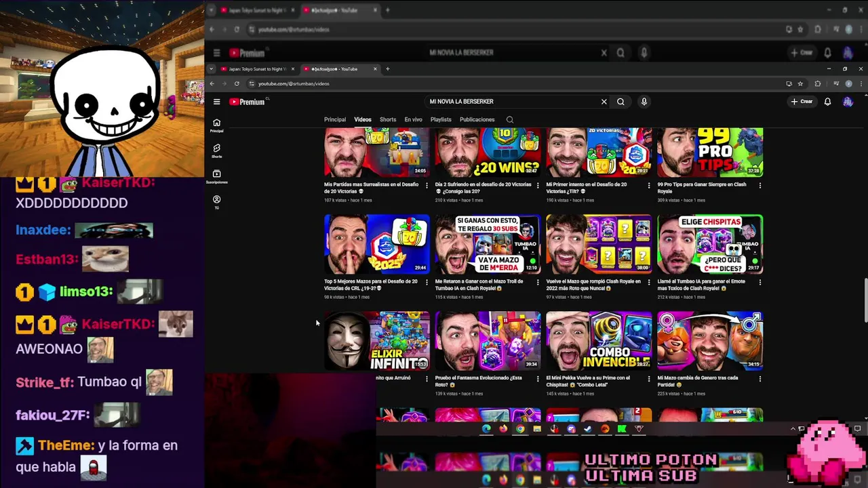Select the Videos channel tab
This screenshot has height=488, width=868.
(363, 119)
